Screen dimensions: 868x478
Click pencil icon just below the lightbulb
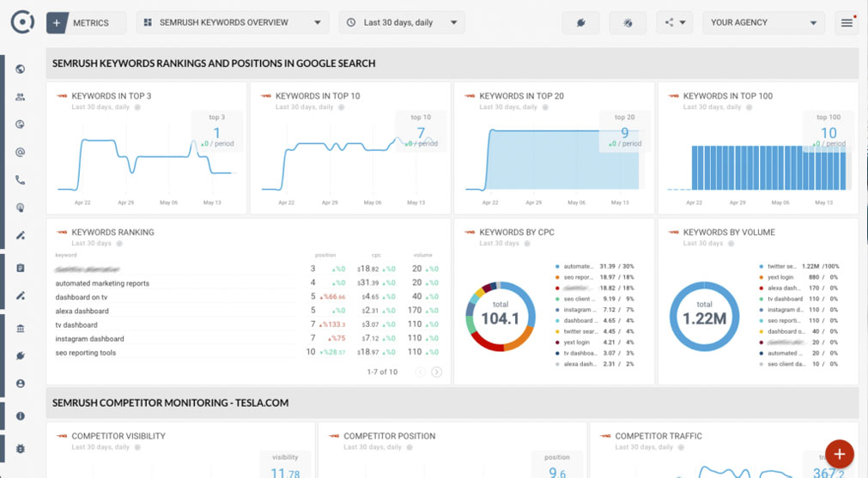click(x=21, y=235)
